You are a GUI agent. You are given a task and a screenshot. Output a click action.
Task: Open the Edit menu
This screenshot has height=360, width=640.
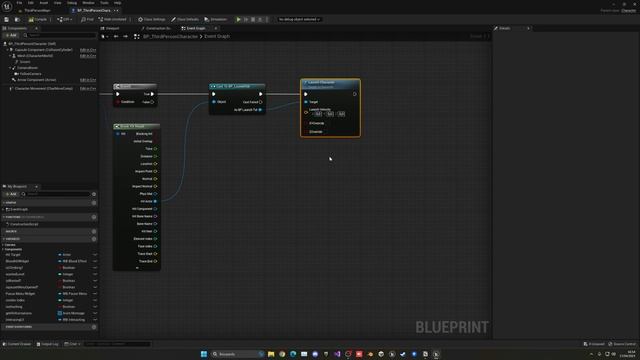pos(31,3)
